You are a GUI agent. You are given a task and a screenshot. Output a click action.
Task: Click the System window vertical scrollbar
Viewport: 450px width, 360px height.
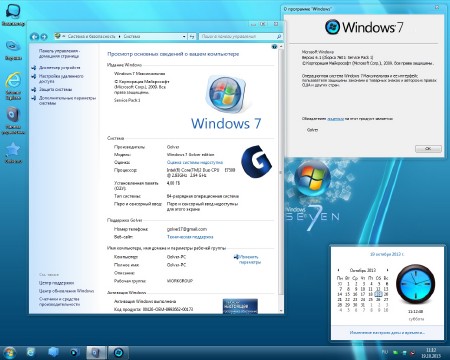tap(281, 178)
